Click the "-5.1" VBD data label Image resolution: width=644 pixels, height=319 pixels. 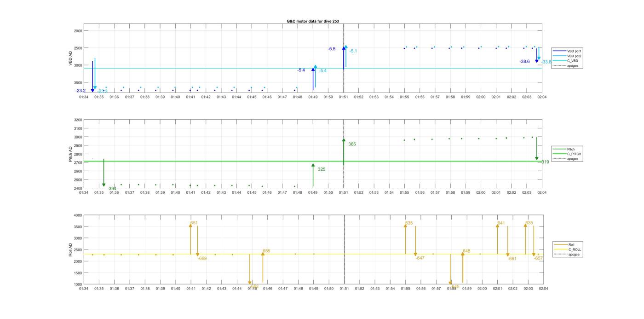tap(353, 51)
